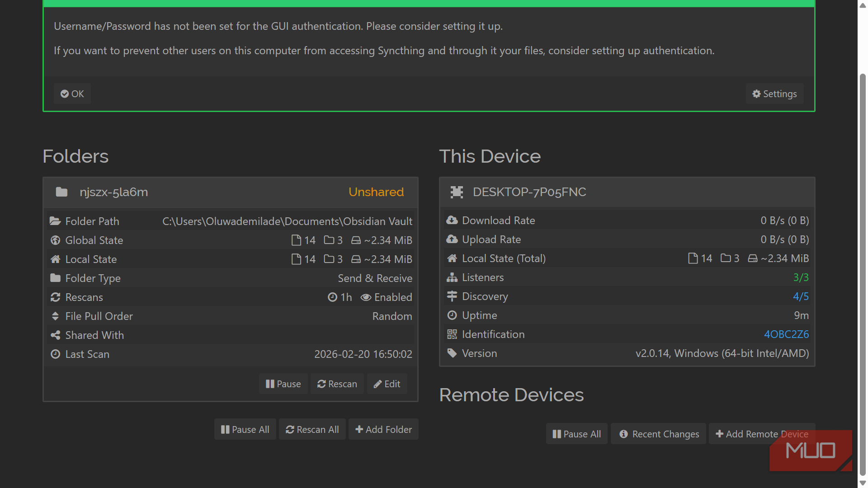Click the tag icon beside Version
Screen dimensions: 868x488
coord(452,353)
